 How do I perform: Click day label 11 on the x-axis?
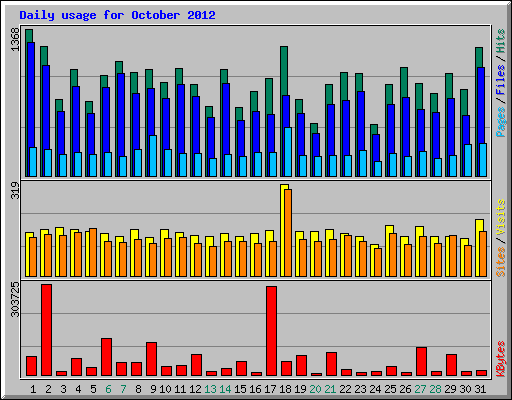pyautogui.click(x=180, y=389)
